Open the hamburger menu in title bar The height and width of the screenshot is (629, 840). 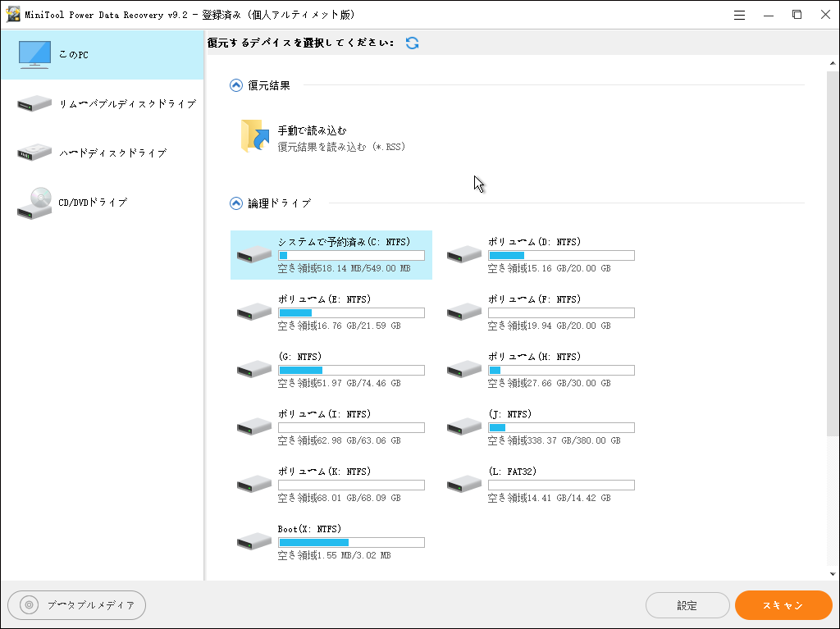pos(739,14)
